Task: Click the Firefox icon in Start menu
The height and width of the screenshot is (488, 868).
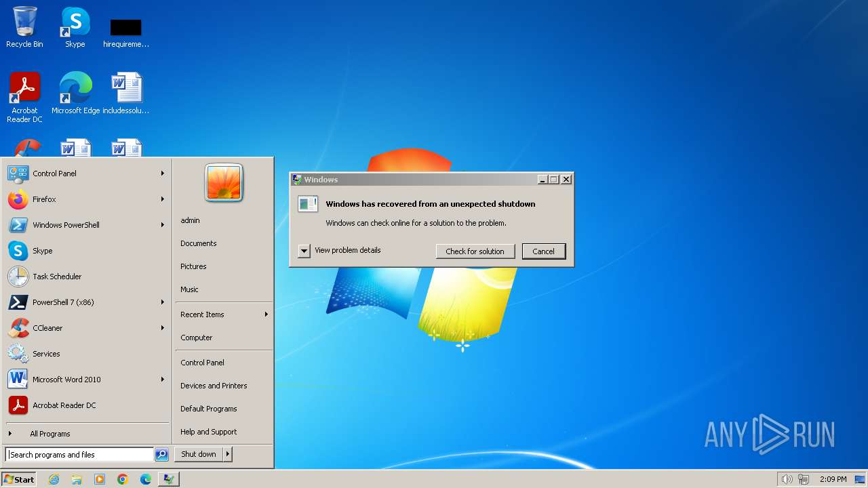Action: point(18,199)
